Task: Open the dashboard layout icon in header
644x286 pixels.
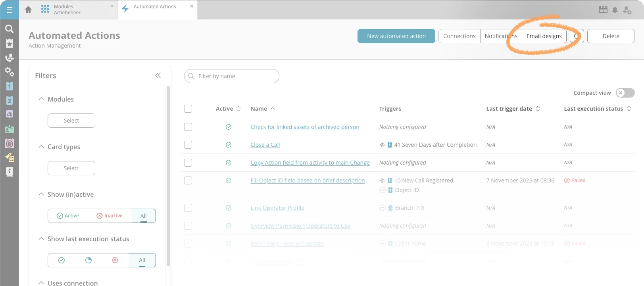Action: (x=603, y=10)
